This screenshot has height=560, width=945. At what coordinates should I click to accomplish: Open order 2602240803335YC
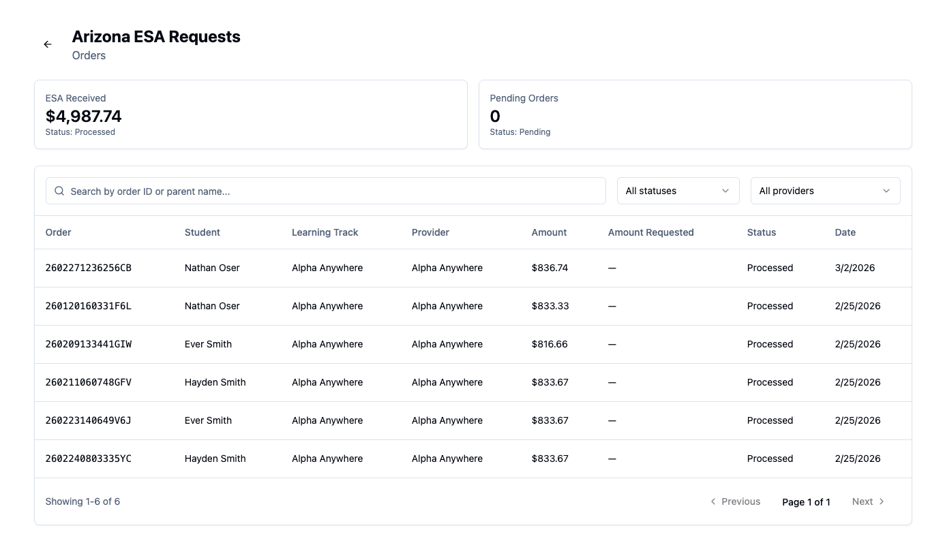click(89, 458)
